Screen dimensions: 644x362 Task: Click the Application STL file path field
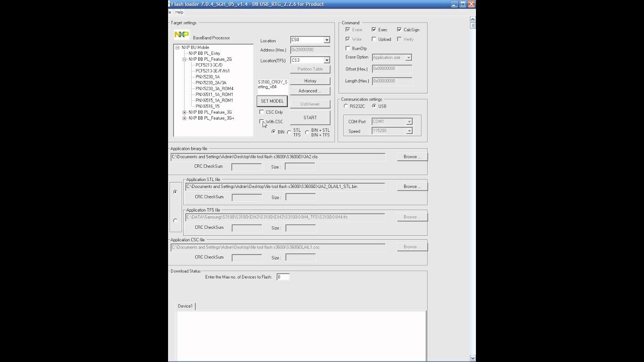click(285, 187)
